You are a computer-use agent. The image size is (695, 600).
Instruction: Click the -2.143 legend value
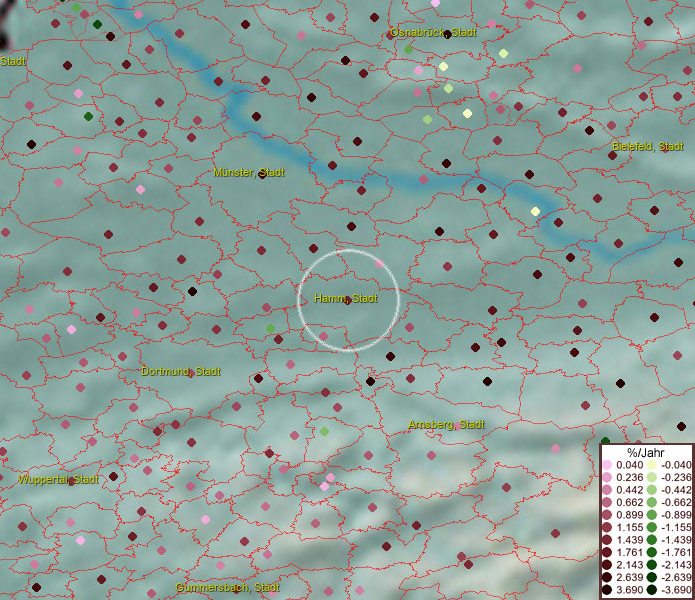(x=676, y=565)
